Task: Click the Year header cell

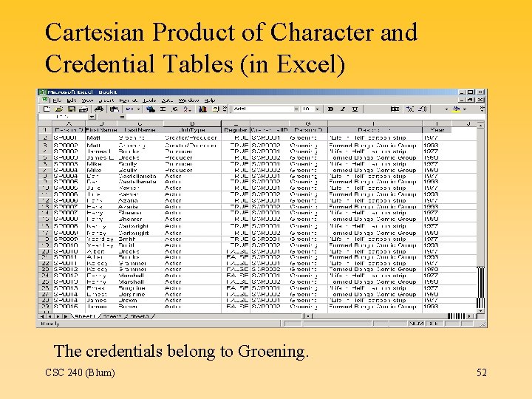Action: 437,130
